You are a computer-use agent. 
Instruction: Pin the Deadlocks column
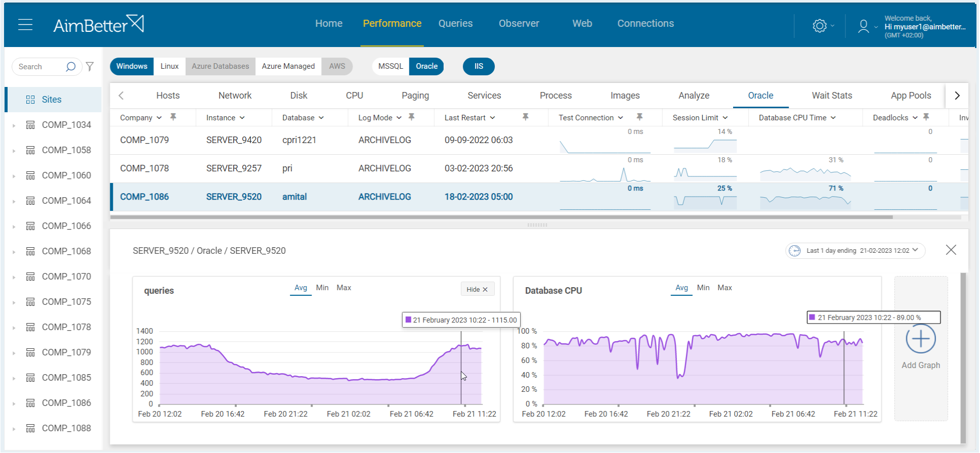point(926,117)
